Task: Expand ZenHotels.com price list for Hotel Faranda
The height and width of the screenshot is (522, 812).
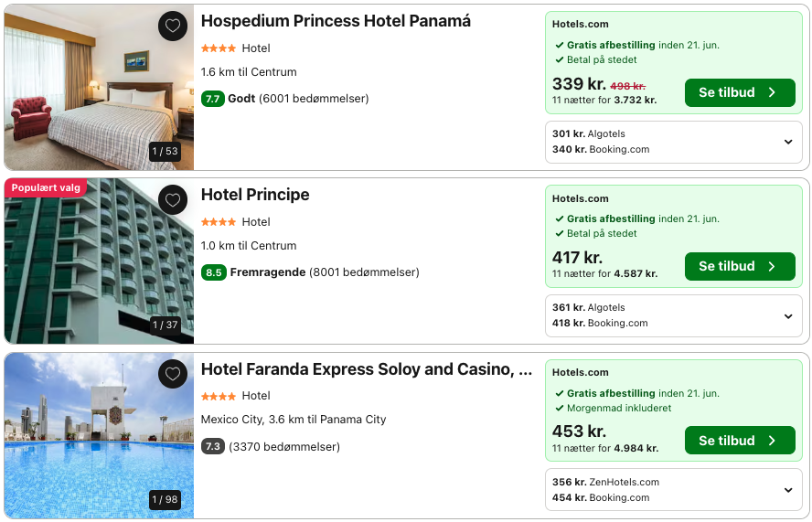Action: pos(788,490)
